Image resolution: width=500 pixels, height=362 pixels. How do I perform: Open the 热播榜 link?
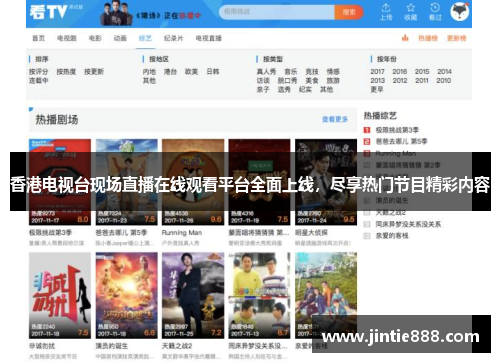(x=428, y=38)
